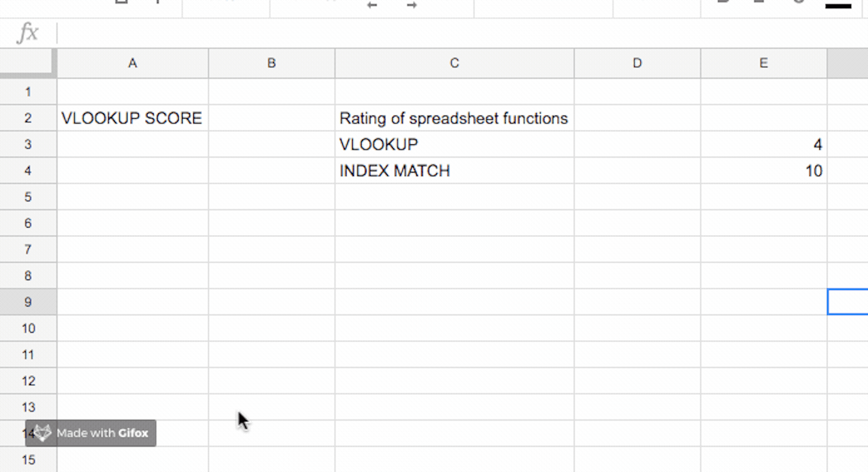Viewport: 868px width, 472px height.
Task: Select the highlighted row 9 header
Action: (x=28, y=302)
